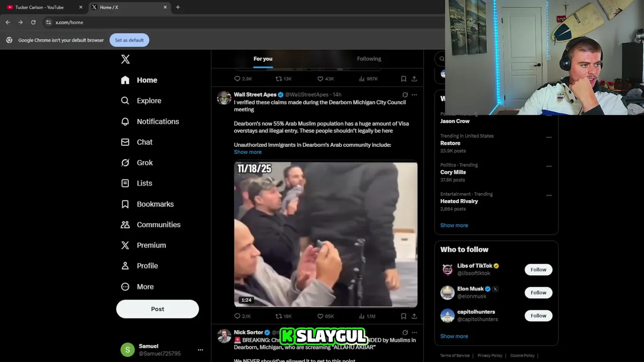Viewport: 644px width, 362px height.
Task: Follow capitolhunters
Action: tap(538, 316)
